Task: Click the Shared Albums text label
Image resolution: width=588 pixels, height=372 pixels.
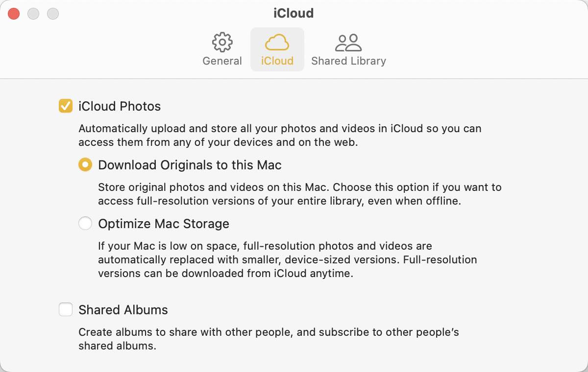Action: click(123, 309)
